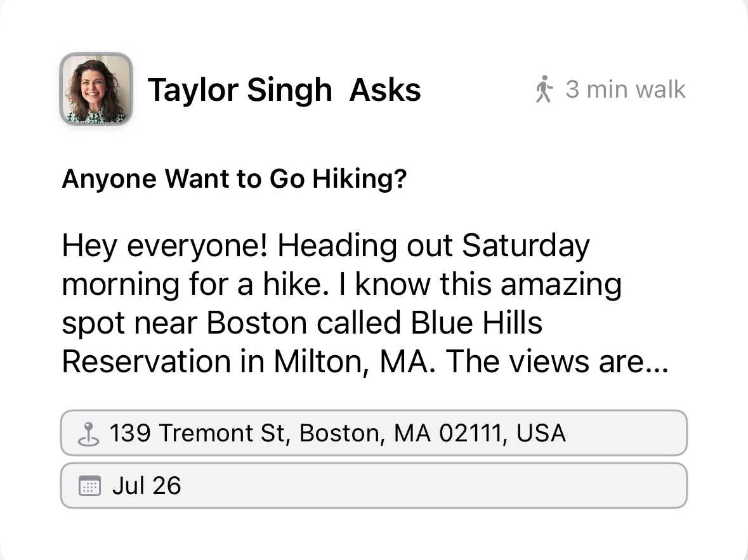Screen dimensions: 748x560
Task: Click the calendar icon
Action: (x=89, y=486)
